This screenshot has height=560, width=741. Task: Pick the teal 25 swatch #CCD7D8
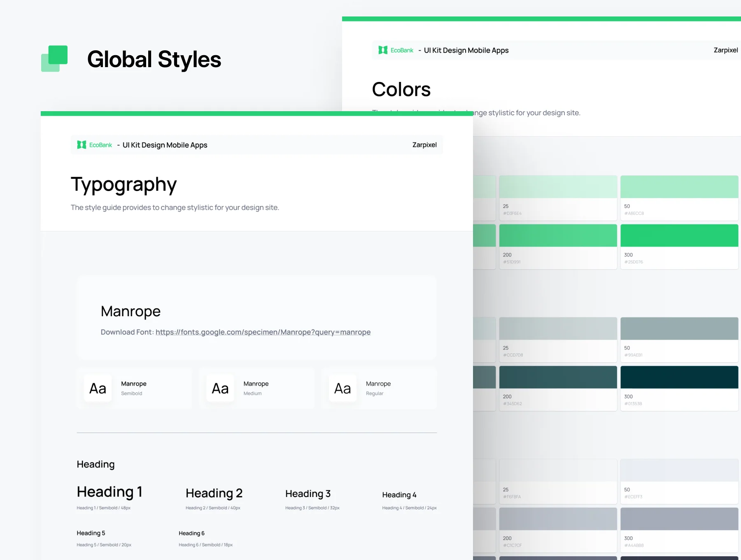[558, 340]
